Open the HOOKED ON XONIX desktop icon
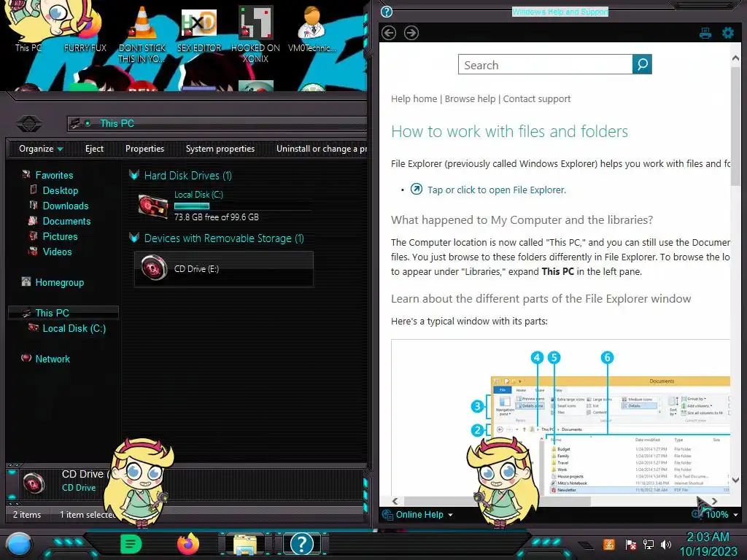 pyautogui.click(x=255, y=34)
